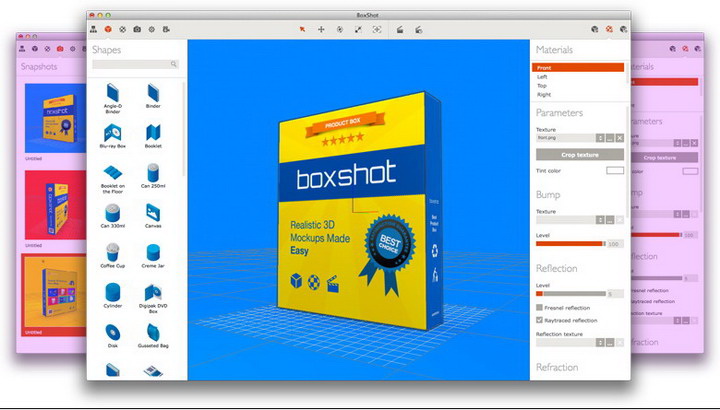
Task: Enable the Fresnel reflection checkbox
Action: pyautogui.click(x=540, y=308)
